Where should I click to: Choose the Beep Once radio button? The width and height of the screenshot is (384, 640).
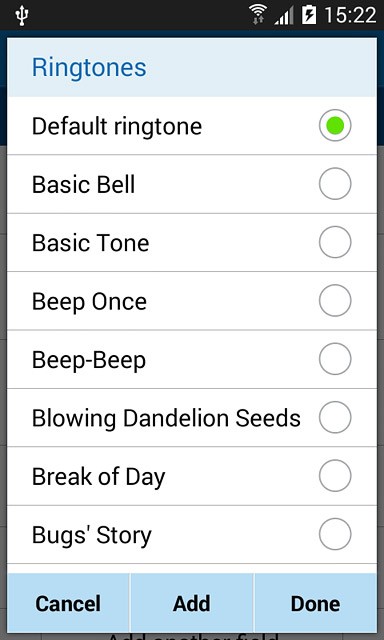pos(335,301)
